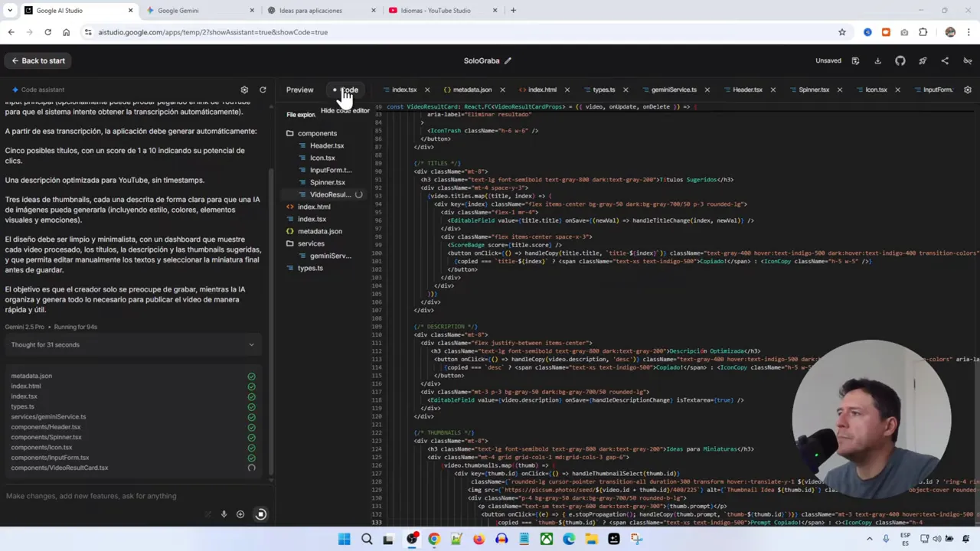Stop generation with the stop button icon
This screenshot has width=980, height=551.
click(260, 514)
